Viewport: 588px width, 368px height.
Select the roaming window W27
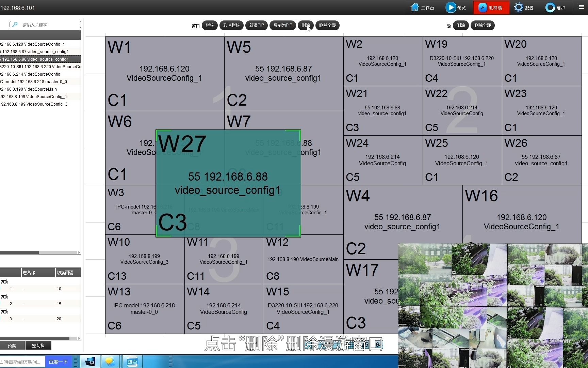point(228,183)
